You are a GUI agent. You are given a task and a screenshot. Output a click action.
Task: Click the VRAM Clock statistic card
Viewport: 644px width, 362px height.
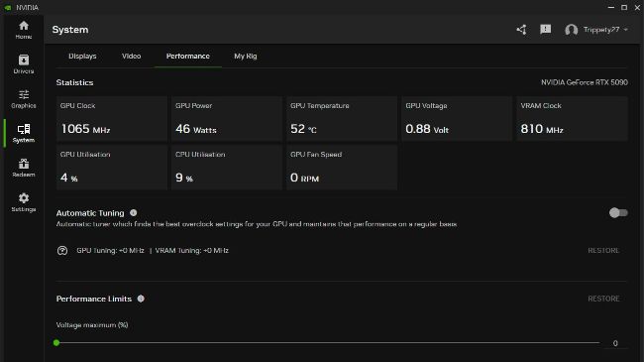coord(572,119)
